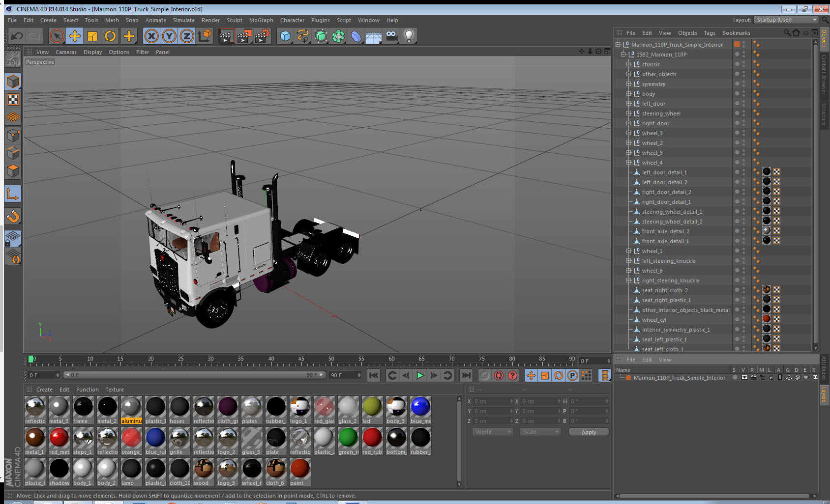Toggle Position keyframe recording
This screenshot has height=504, width=830.
(531, 375)
